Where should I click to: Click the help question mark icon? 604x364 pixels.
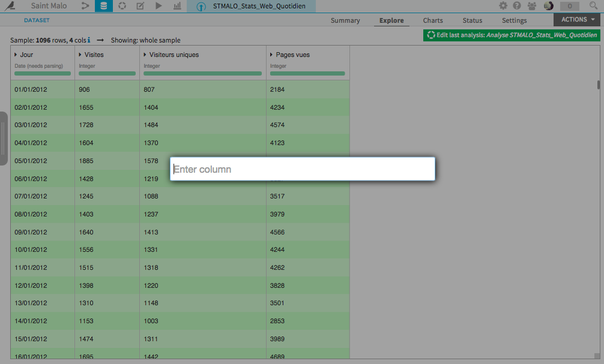point(517,6)
